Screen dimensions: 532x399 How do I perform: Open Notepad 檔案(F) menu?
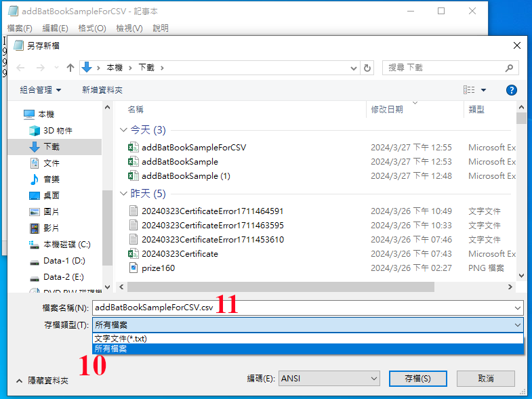[x=20, y=28]
